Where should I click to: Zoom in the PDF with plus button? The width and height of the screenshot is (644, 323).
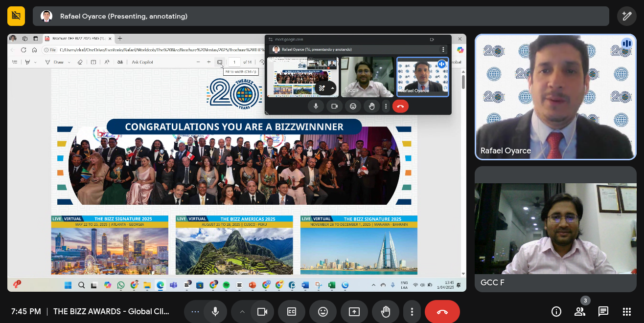(x=208, y=62)
